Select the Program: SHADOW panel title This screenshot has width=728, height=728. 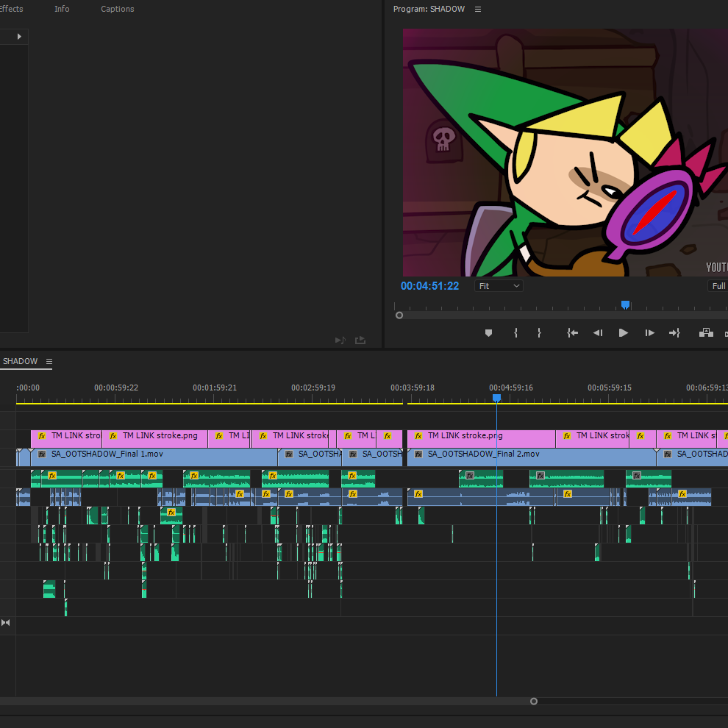429,9
